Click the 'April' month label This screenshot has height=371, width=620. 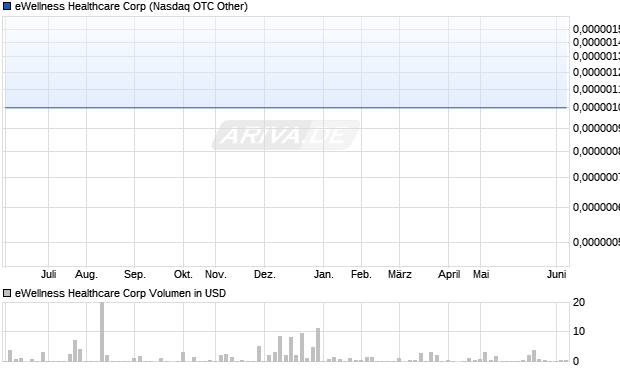tap(449, 274)
